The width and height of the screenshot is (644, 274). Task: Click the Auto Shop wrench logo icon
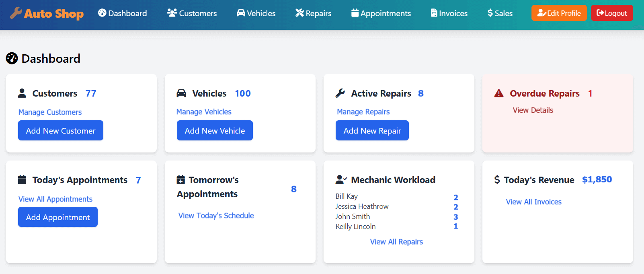coord(16,13)
